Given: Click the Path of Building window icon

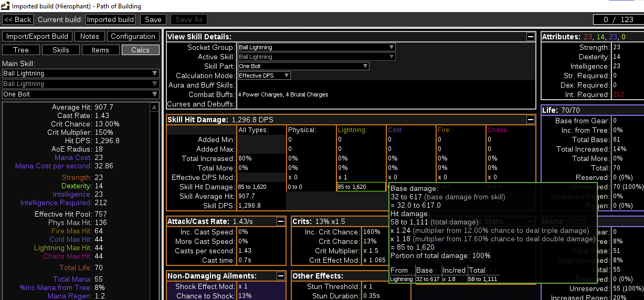Looking at the screenshot, I should click(x=5, y=6).
